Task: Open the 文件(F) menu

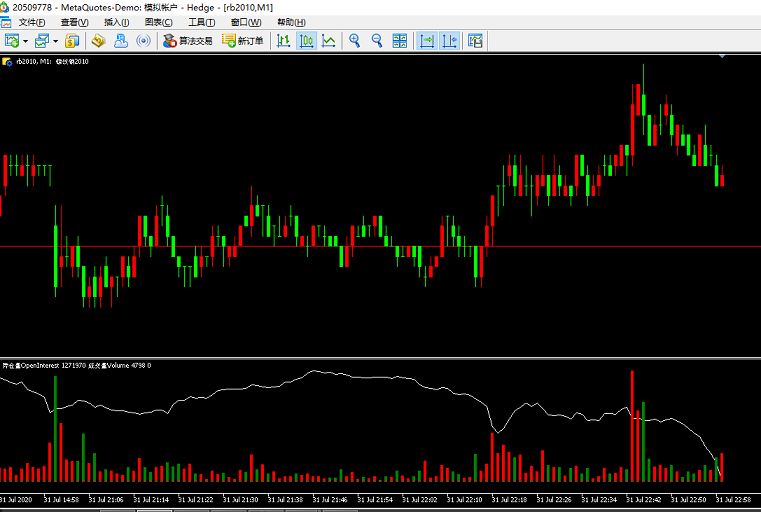Action: (32, 22)
